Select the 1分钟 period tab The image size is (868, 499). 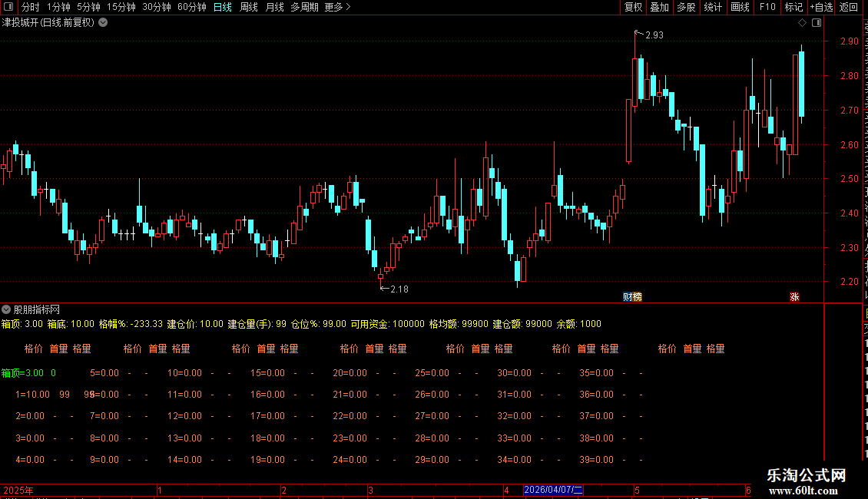point(58,7)
